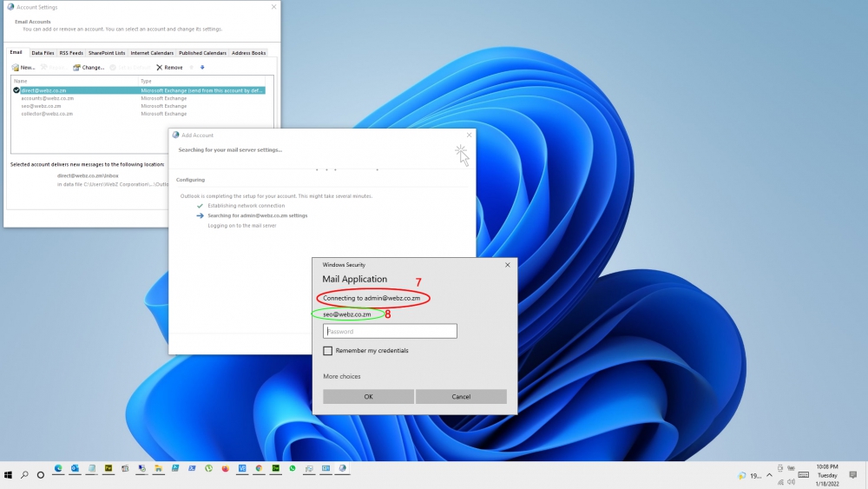Open the Internet Calendars tab
Image resolution: width=868 pixels, height=489 pixels.
[x=152, y=53]
